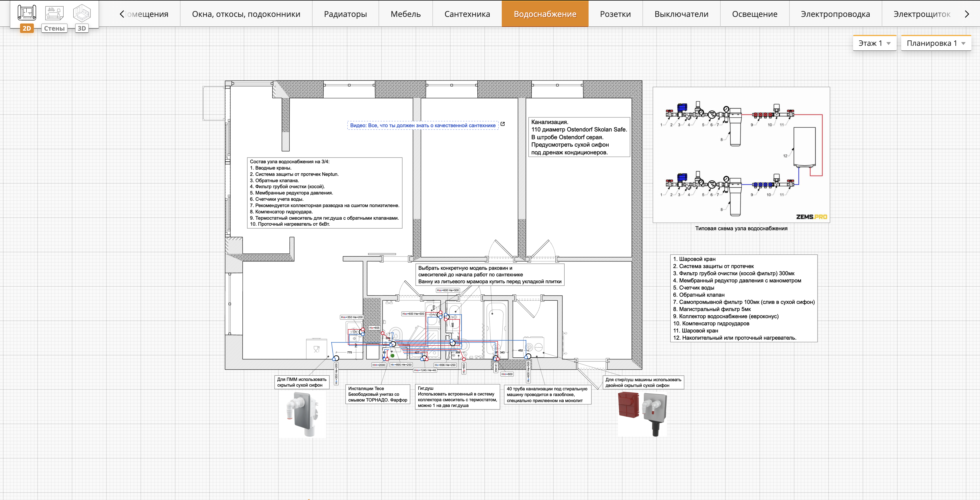Click the Мебель tab
980x500 pixels.
[x=405, y=14]
